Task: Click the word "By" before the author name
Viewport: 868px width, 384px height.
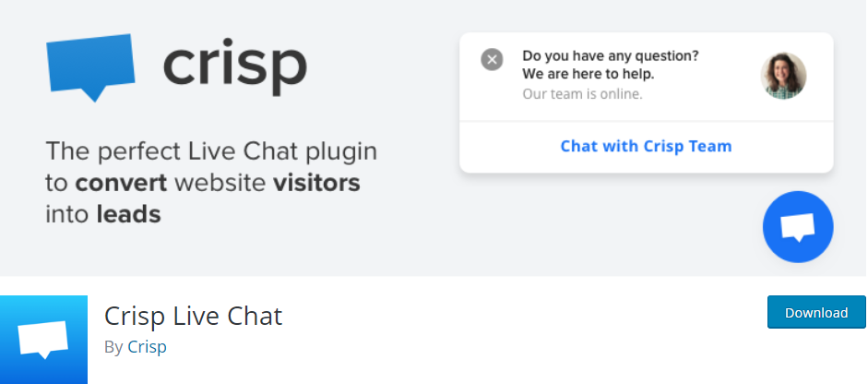Action: (113, 347)
